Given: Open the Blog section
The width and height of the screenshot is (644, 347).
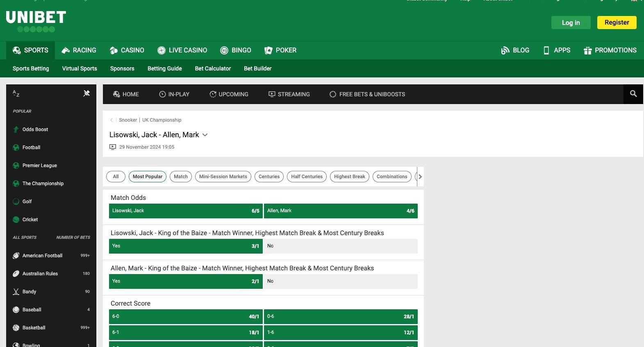Looking at the screenshot, I should coord(515,50).
